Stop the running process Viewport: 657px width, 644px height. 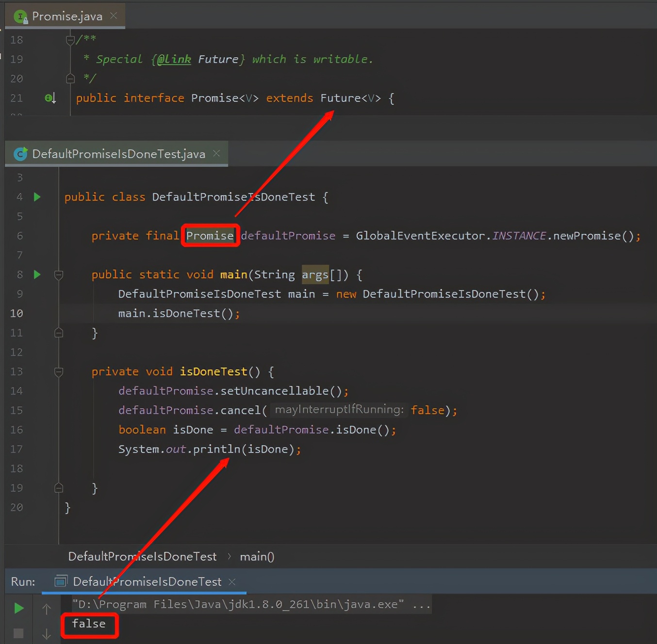coord(18,633)
